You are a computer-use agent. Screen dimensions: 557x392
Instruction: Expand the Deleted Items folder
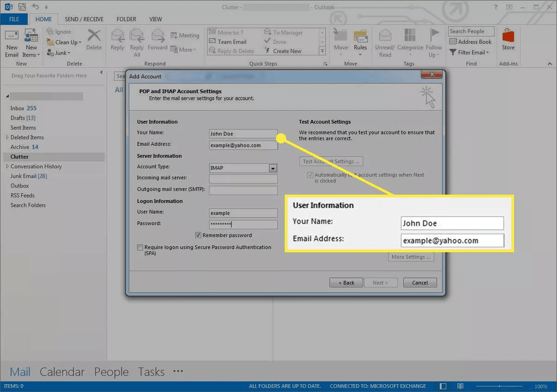pos(7,137)
